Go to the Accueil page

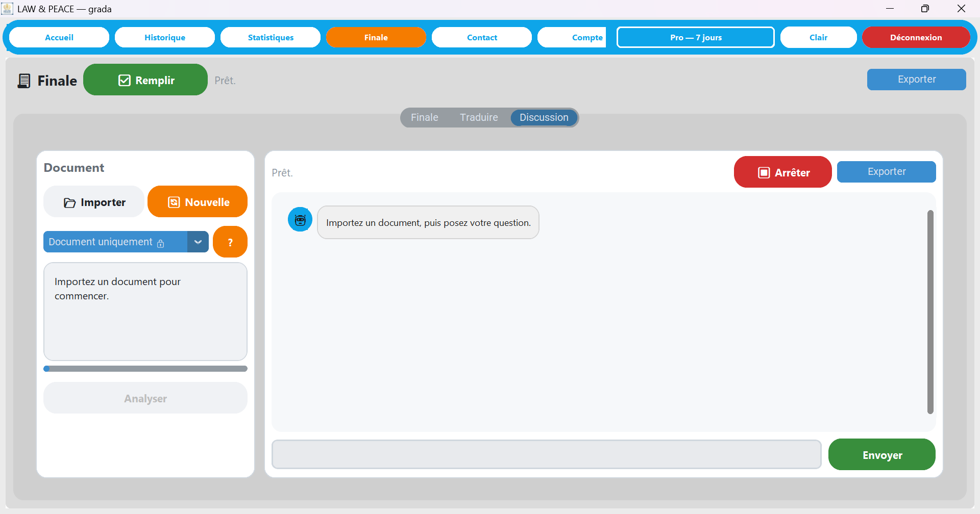tap(59, 37)
